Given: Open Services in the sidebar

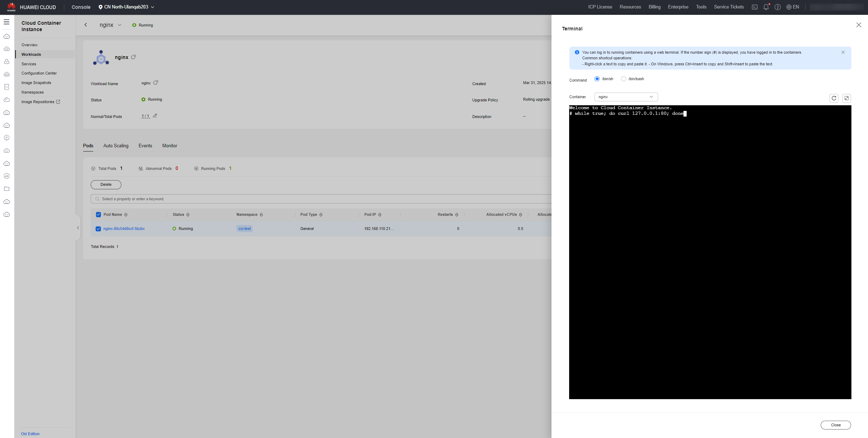Looking at the screenshot, I should (29, 64).
